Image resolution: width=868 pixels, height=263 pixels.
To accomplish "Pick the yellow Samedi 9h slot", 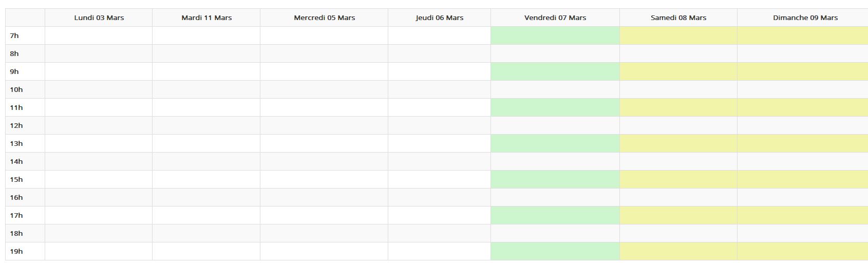I will point(678,71).
